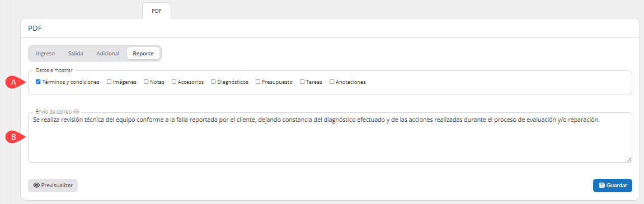The image size is (644, 204).
Task: Click the eye icon on Previsualizar
Action: (x=36, y=186)
